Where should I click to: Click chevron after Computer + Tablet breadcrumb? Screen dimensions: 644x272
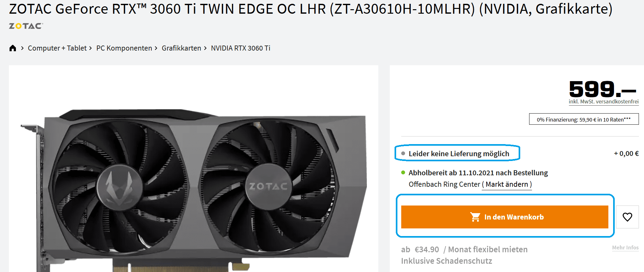tap(90, 48)
